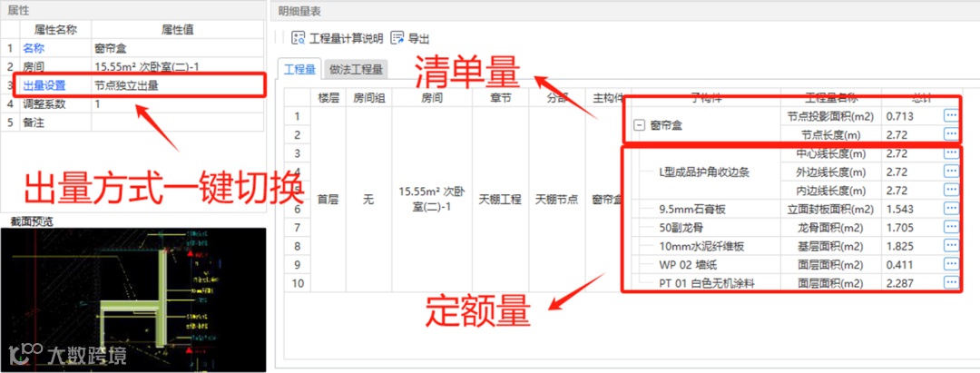980x373 pixels.
Task: Edit the 窗帘盒 name value field
Action: click(178, 47)
